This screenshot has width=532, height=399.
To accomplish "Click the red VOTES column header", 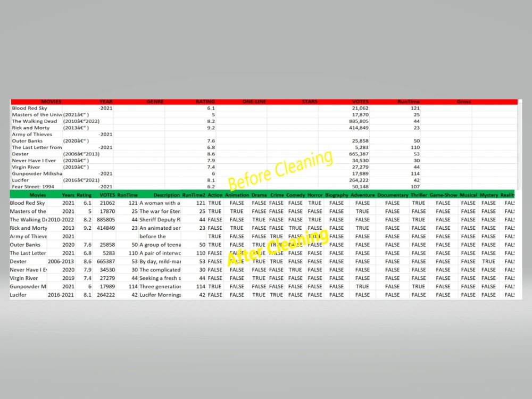I will point(360,102).
